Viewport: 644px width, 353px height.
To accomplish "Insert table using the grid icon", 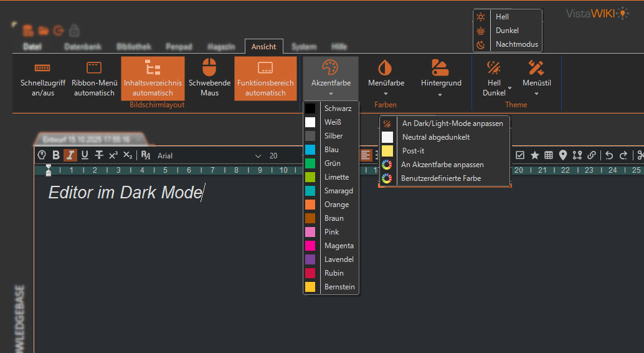I will click(549, 155).
